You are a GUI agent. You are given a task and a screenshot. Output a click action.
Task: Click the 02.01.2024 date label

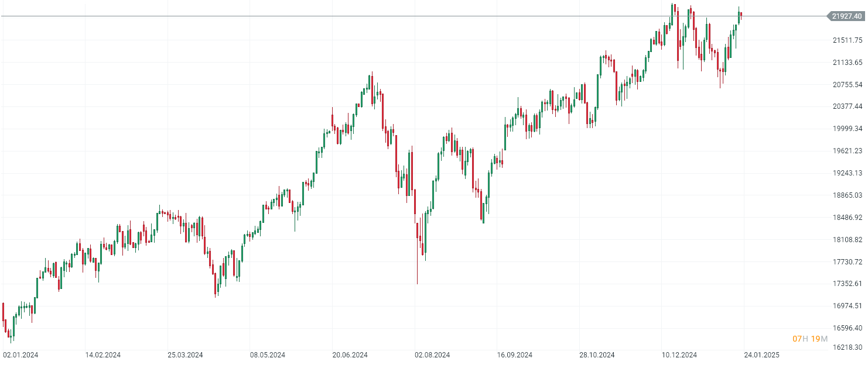pyautogui.click(x=20, y=355)
